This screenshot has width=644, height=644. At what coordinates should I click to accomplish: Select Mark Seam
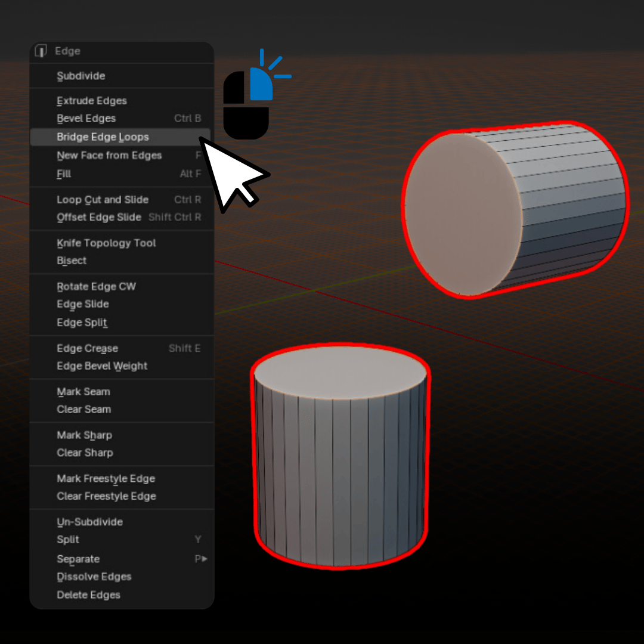pos(122,392)
